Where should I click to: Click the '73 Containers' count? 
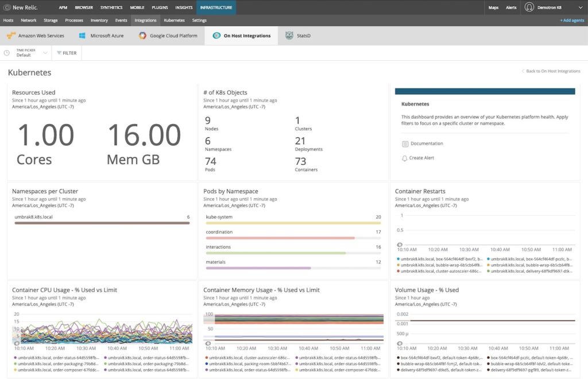306,165
